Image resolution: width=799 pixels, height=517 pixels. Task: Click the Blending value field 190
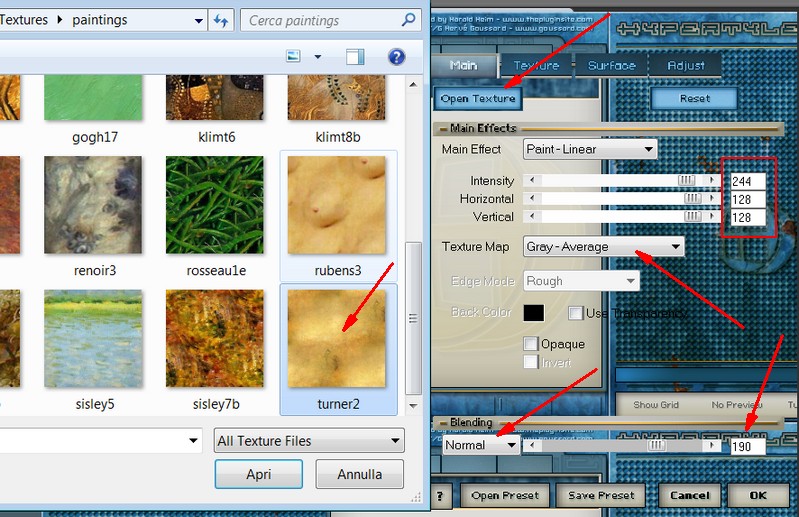pos(748,447)
